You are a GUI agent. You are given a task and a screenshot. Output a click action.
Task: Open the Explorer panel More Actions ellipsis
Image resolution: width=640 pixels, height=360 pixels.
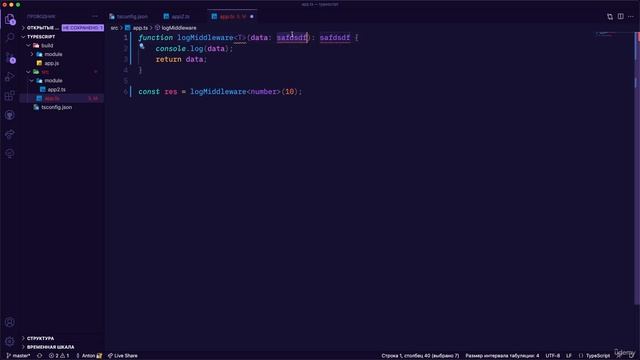[95, 16]
